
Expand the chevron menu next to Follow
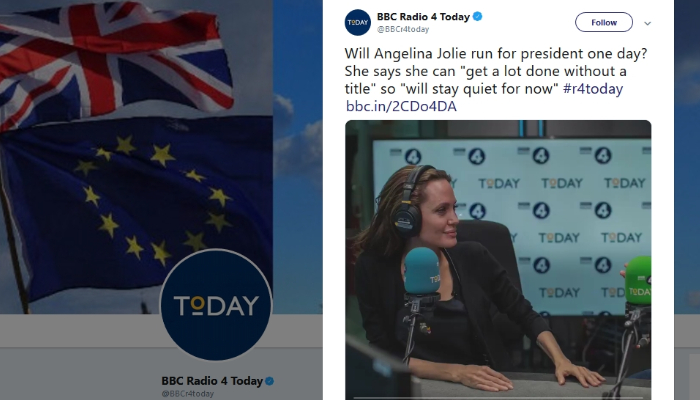(647, 23)
